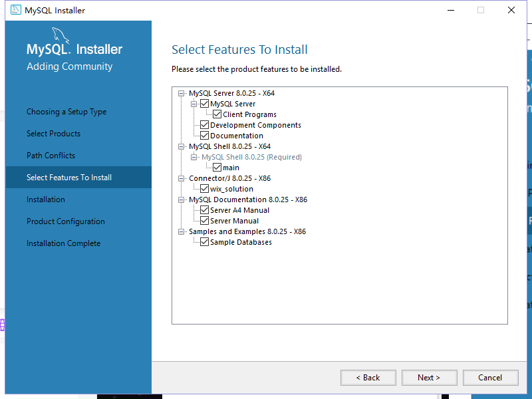Select the 'Server Manual' label
This screenshot has width=532, height=399.
click(234, 221)
